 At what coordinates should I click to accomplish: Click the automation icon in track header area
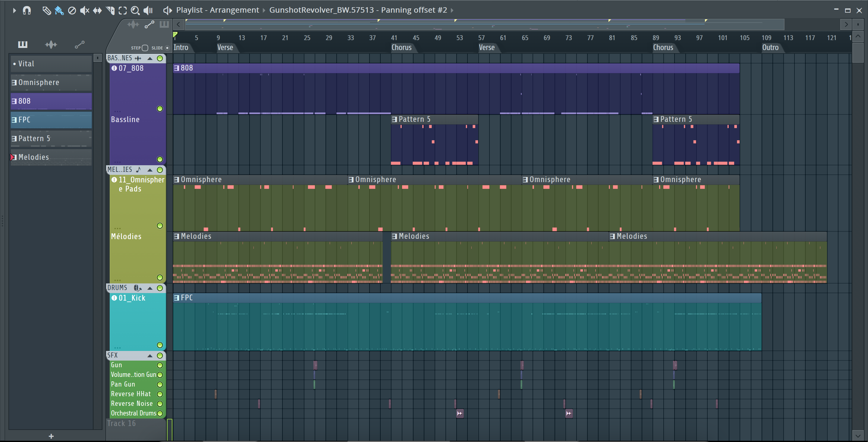pyautogui.click(x=149, y=24)
